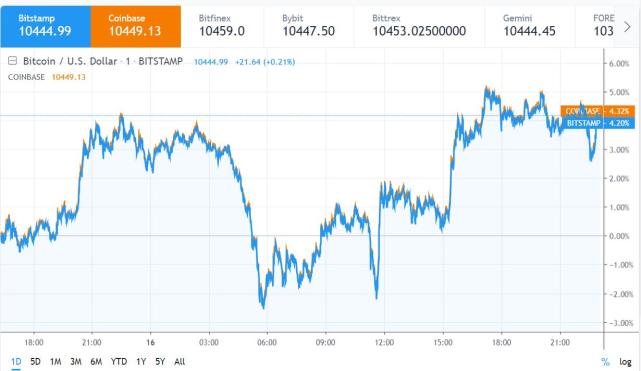Screen dimensions: 641x371
Task: Set chart range to 1D
Action: click(16, 362)
